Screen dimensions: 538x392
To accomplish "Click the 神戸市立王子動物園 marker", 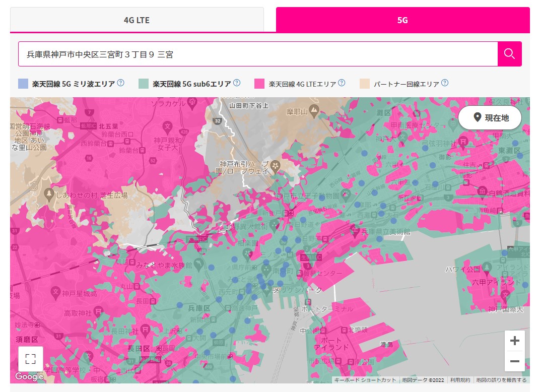I will click(x=345, y=195).
